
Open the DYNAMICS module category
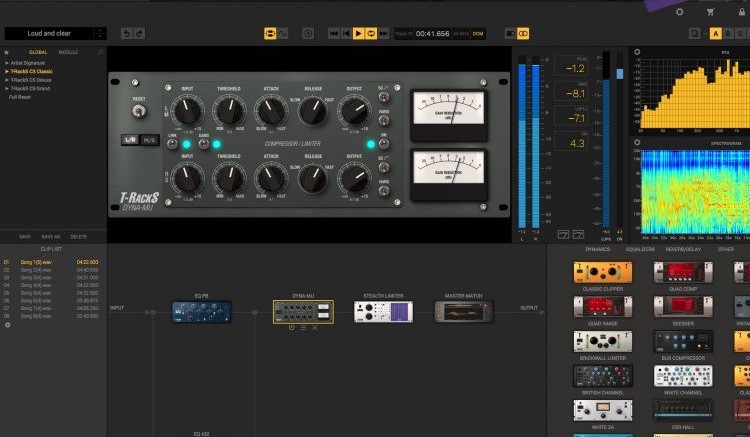(598, 250)
